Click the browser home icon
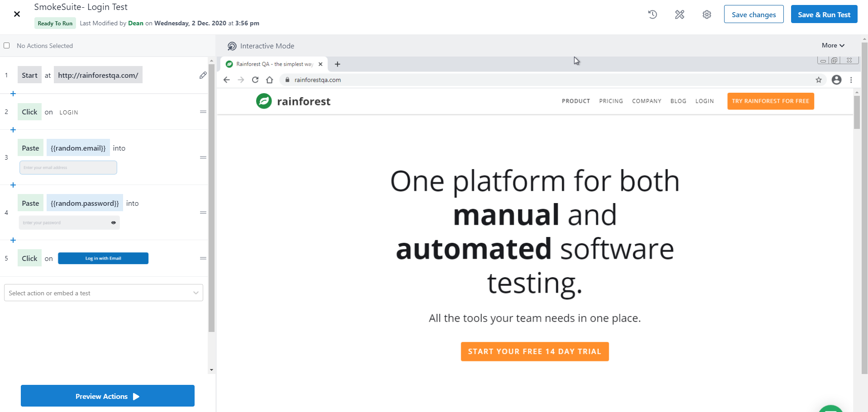Viewport: 868px width, 412px height. 270,80
